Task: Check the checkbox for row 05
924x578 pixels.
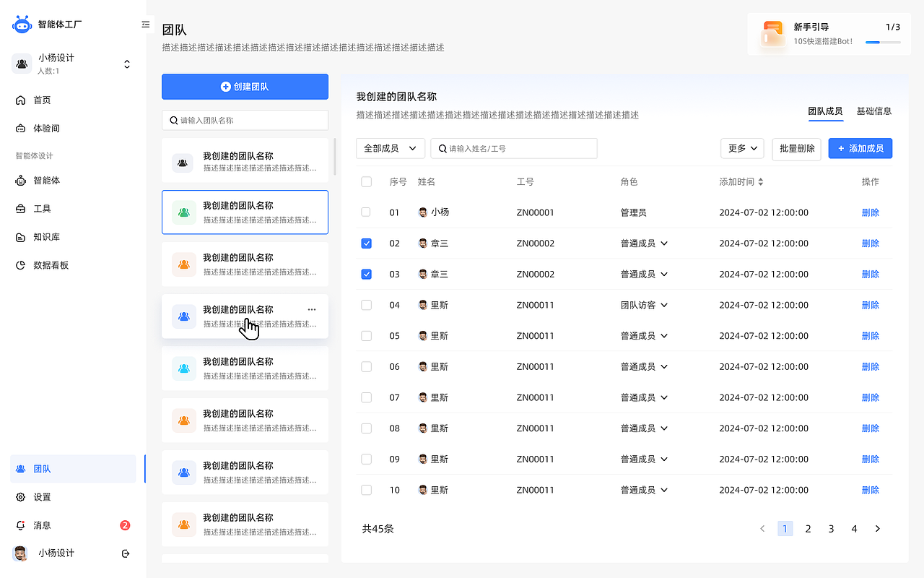Action: 366,336
